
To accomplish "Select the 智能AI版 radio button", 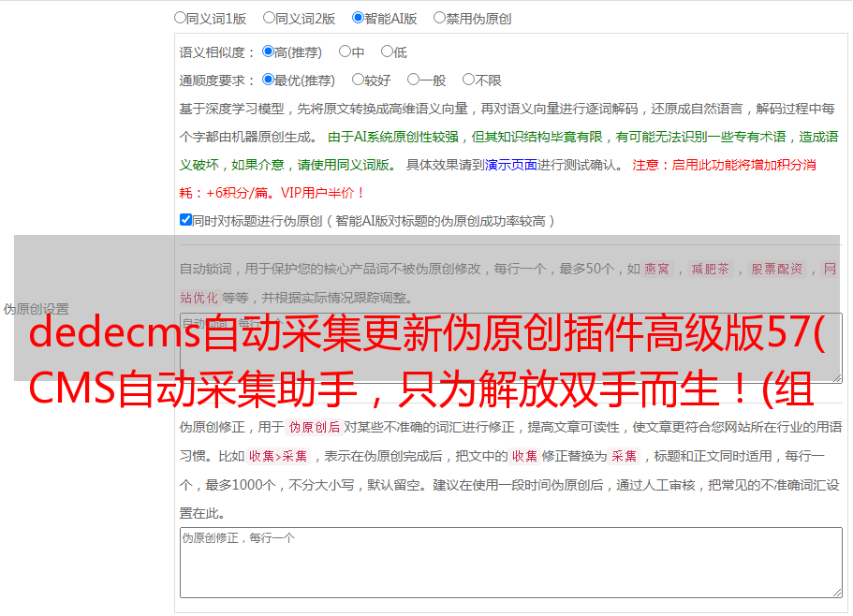I will [358, 18].
